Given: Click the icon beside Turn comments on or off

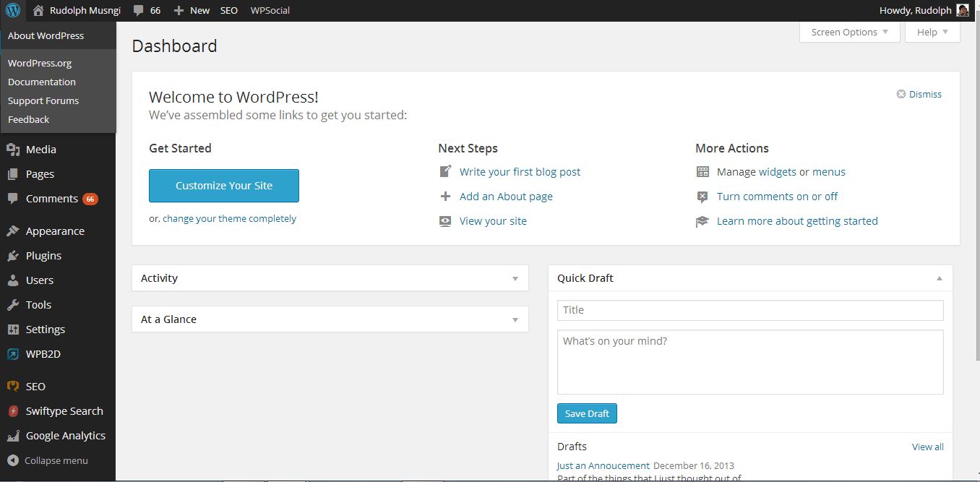Looking at the screenshot, I should click(x=702, y=197).
